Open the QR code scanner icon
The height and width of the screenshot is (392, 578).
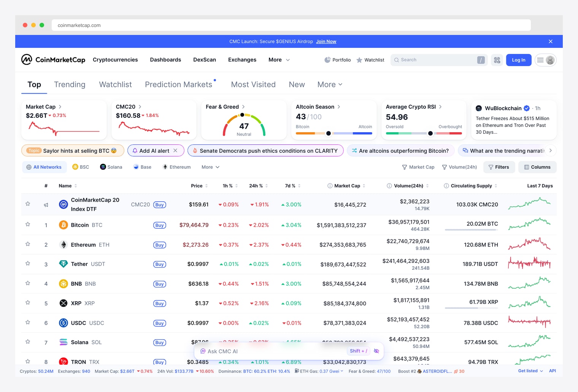(x=497, y=60)
